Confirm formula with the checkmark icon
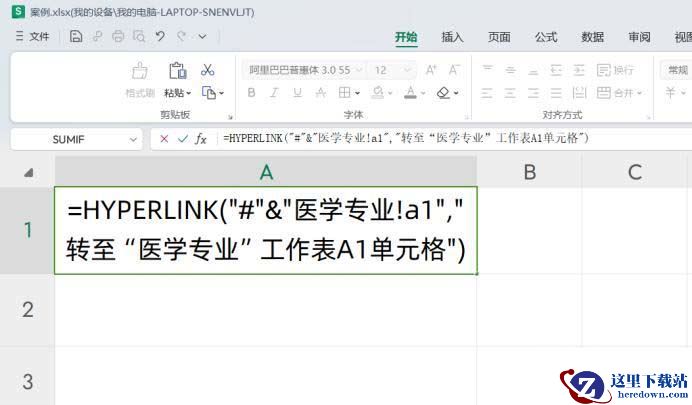Image resolution: width=692 pixels, height=405 pixels. [x=182, y=139]
